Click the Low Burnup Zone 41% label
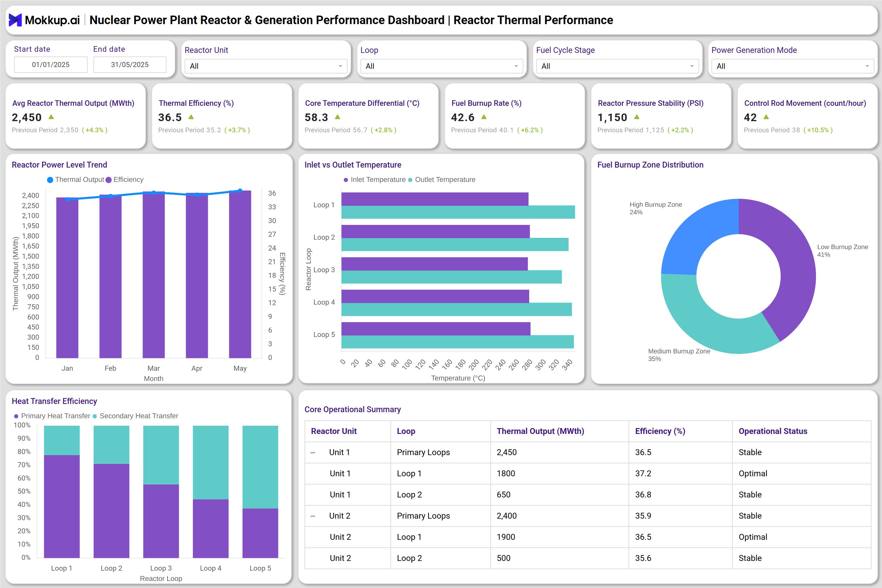 click(843, 251)
